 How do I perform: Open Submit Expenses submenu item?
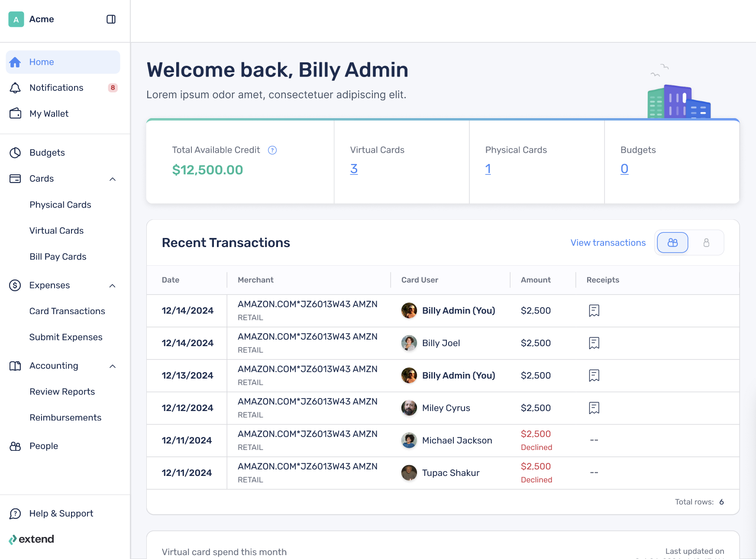click(66, 337)
